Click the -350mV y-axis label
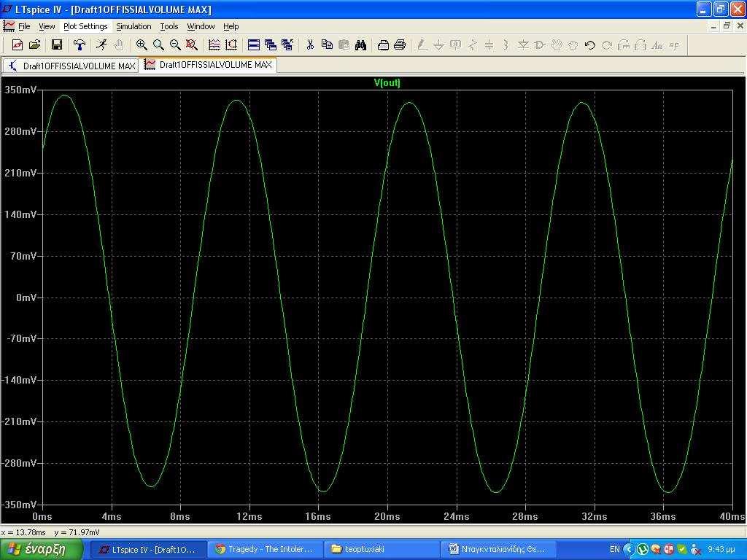747x560 pixels. (x=19, y=505)
